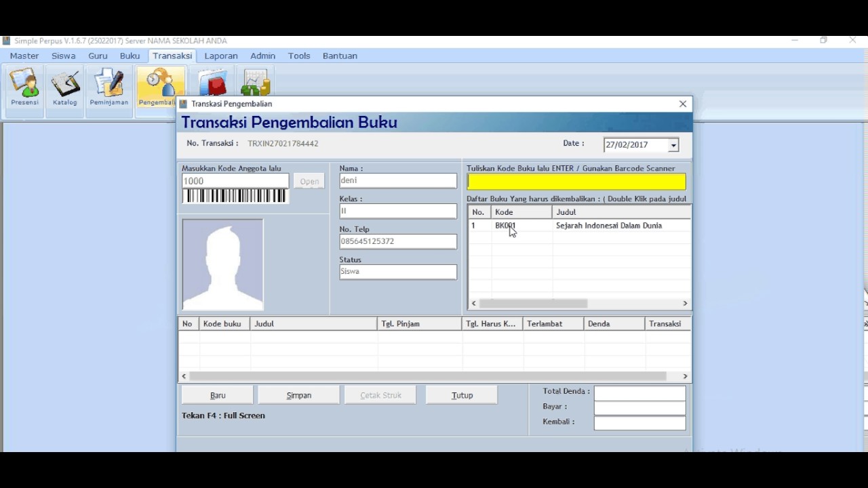Switch to the Transaksi tab

[172, 56]
